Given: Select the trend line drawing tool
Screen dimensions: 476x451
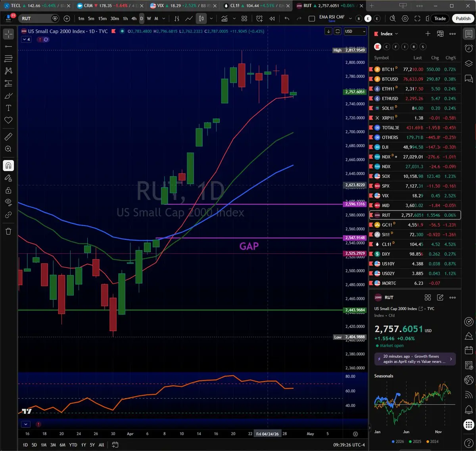Looking at the screenshot, I should pos(8,47).
